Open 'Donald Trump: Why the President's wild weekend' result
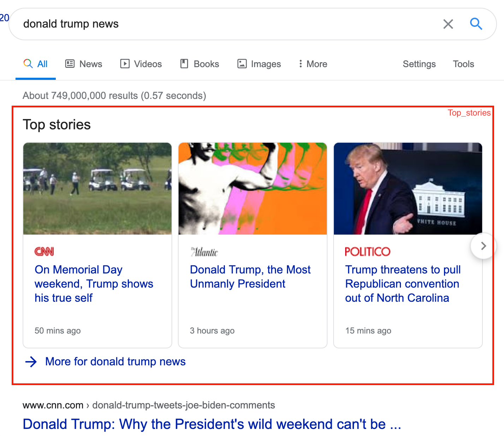Viewport: 504px width, 436px height. (x=212, y=424)
